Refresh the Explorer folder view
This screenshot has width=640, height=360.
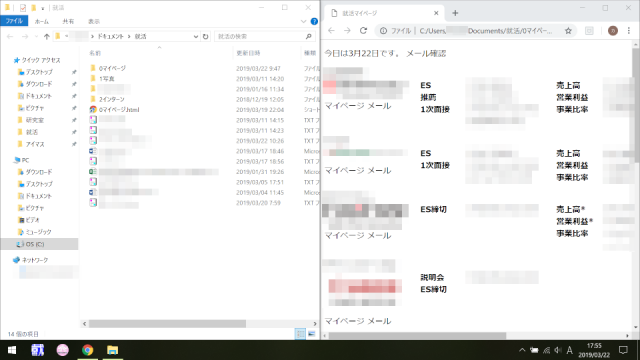click(206, 36)
